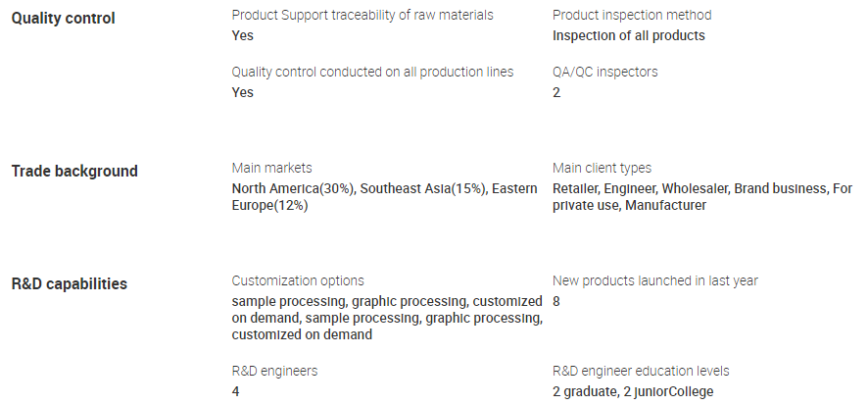Image resolution: width=868 pixels, height=405 pixels.
Task: Click the Customization options label
Action: [298, 280]
